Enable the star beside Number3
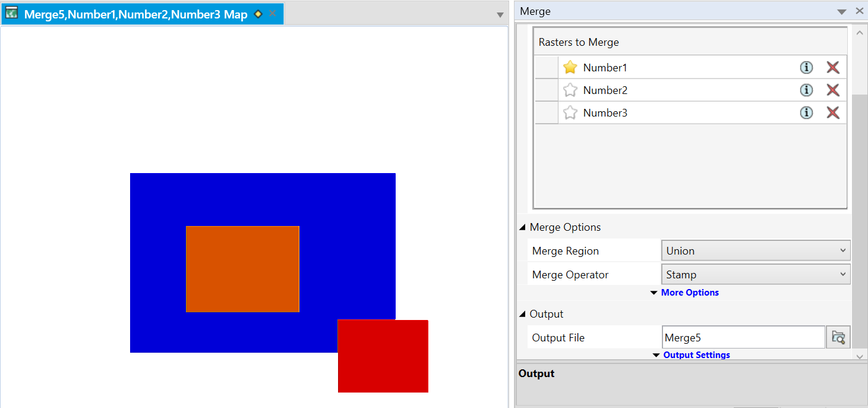The width and height of the screenshot is (868, 408). [570, 112]
